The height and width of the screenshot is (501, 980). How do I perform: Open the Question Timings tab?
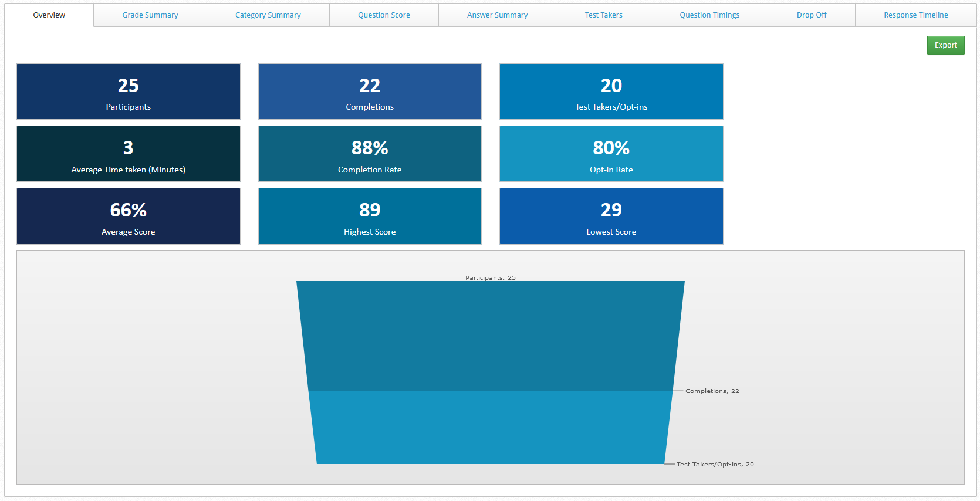click(709, 15)
